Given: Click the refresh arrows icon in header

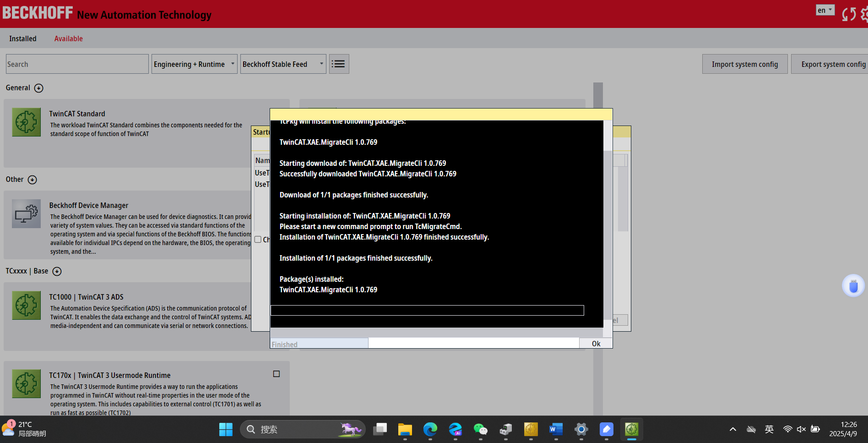Looking at the screenshot, I should [x=849, y=14].
